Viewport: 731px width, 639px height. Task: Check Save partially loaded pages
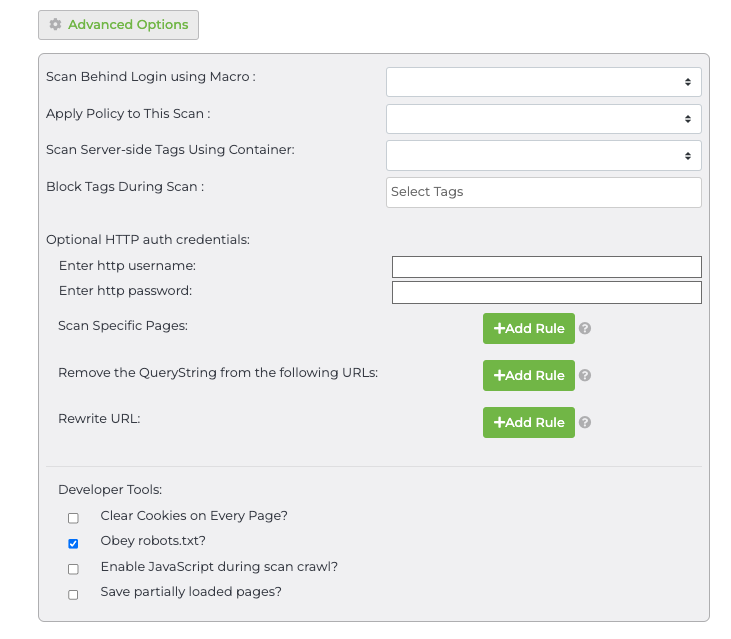[x=73, y=594]
